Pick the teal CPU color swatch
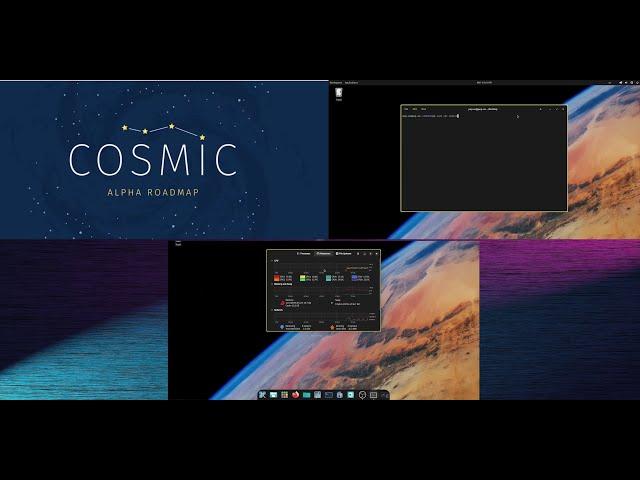 click(x=328, y=278)
